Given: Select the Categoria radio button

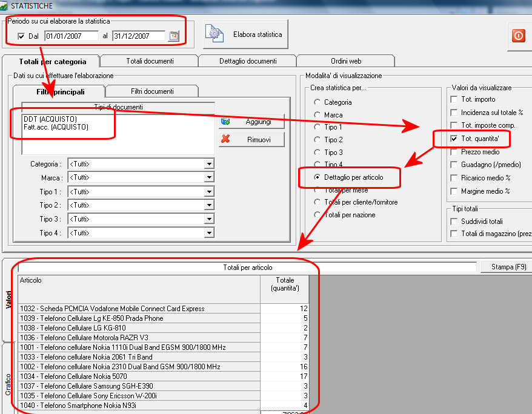Looking at the screenshot, I should pyautogui.click(x=318, y=102).
